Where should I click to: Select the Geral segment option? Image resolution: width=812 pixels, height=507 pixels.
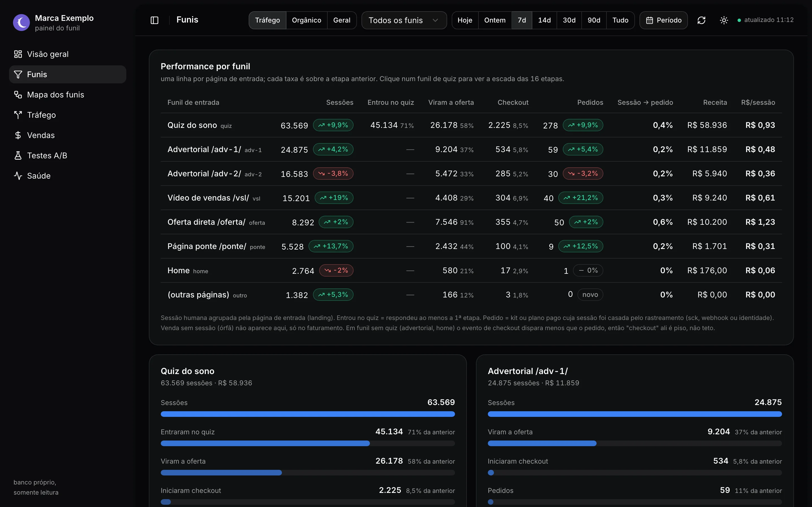pyautogui.click(x=342, y=20)
